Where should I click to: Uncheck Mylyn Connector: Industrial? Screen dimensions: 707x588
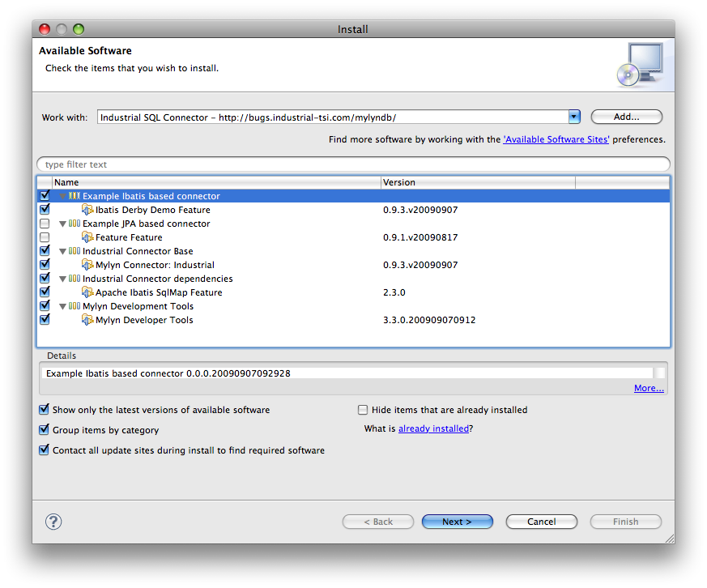coord(45,265)
